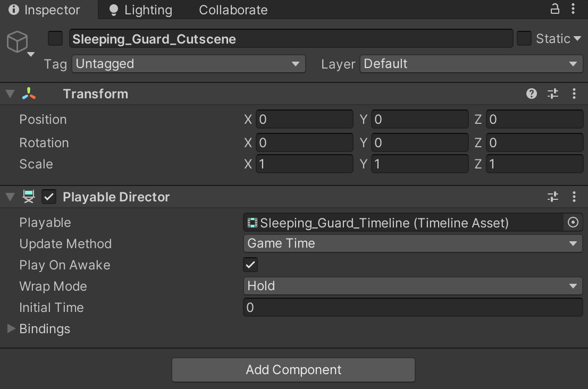Click the Timeline Asset icon in Playable field
588x389 pixels.
pyautogui.click(x=253, y=223)
